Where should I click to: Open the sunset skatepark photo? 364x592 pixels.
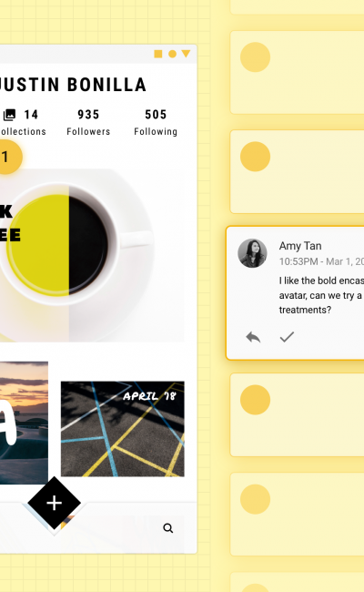point(24,423)
